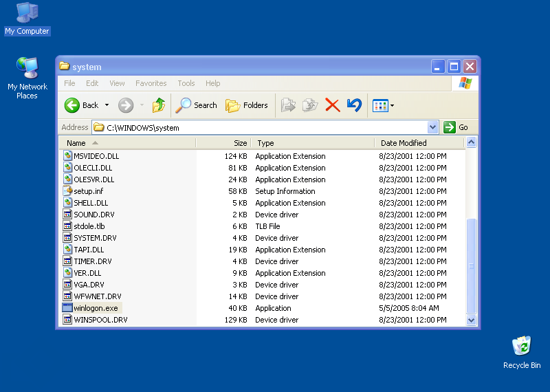This screenshot has width=550, height=392.
Task: Open the Favorites menu
Action: tap(151, 83)
